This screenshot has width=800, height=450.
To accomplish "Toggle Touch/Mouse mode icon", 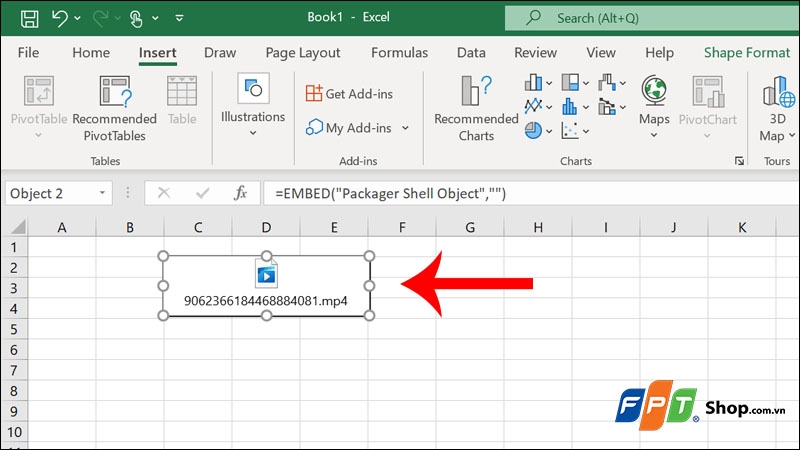I will (x=136, y=18).
